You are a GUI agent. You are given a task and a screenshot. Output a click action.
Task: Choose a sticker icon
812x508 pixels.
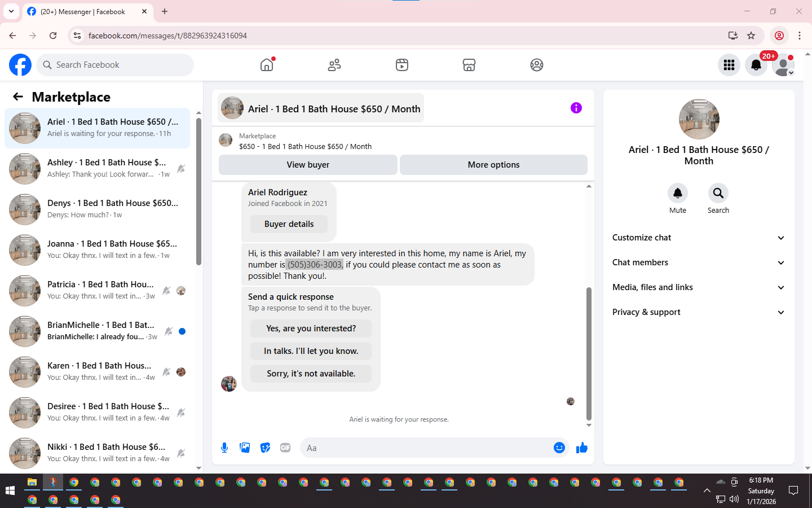tap(265, 448)
